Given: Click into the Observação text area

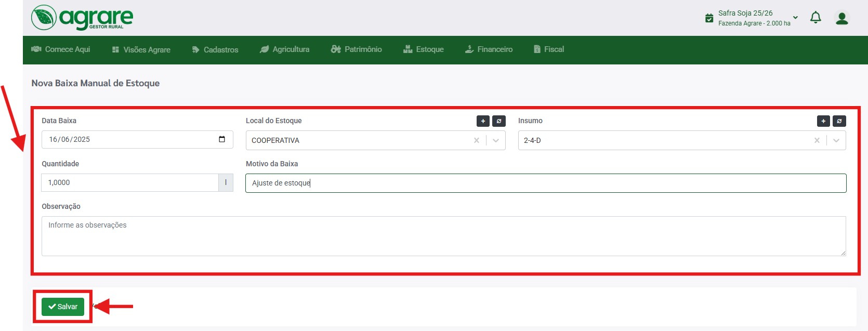Looking at the screenshot, I should coord(444,236).
